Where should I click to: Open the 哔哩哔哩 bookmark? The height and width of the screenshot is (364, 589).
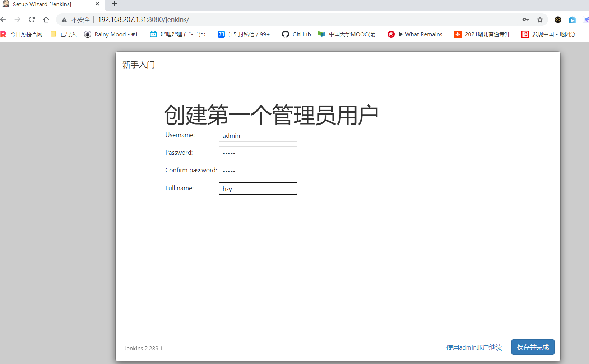180,34
